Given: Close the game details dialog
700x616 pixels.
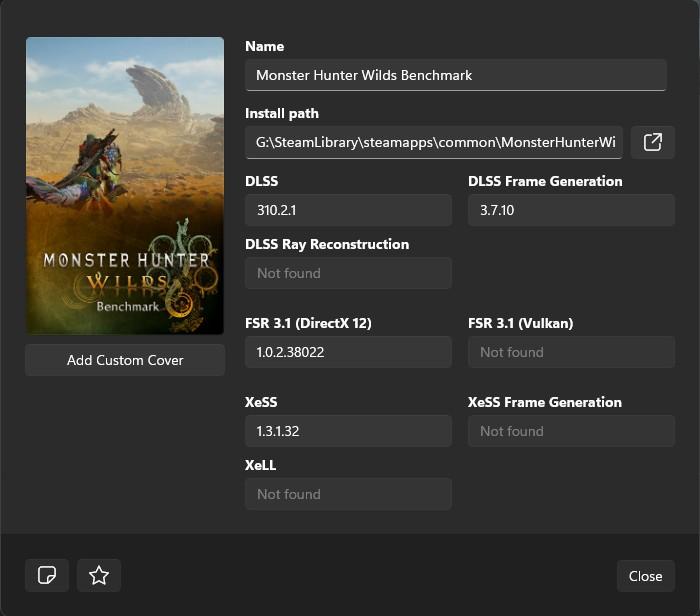Looking at the screenshot, I should pos(645,575).
